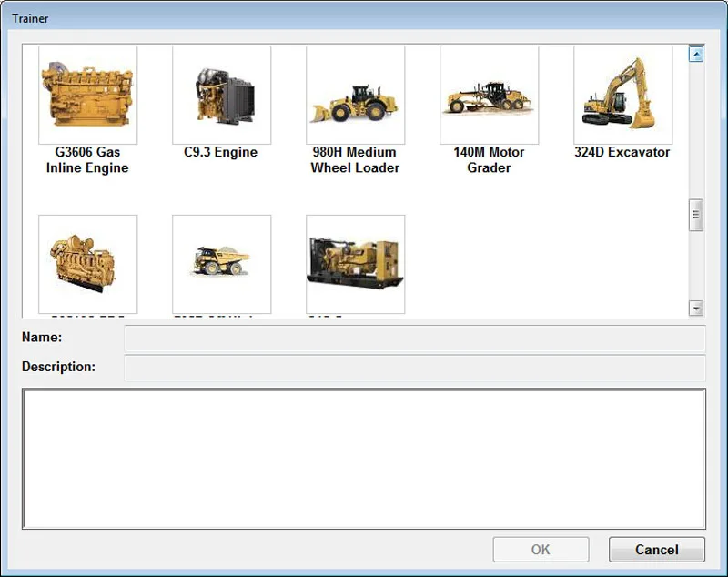Click the "C9.3 Engine" label text
Viewport: 728px width, 577px height.
tap(220, 152)
